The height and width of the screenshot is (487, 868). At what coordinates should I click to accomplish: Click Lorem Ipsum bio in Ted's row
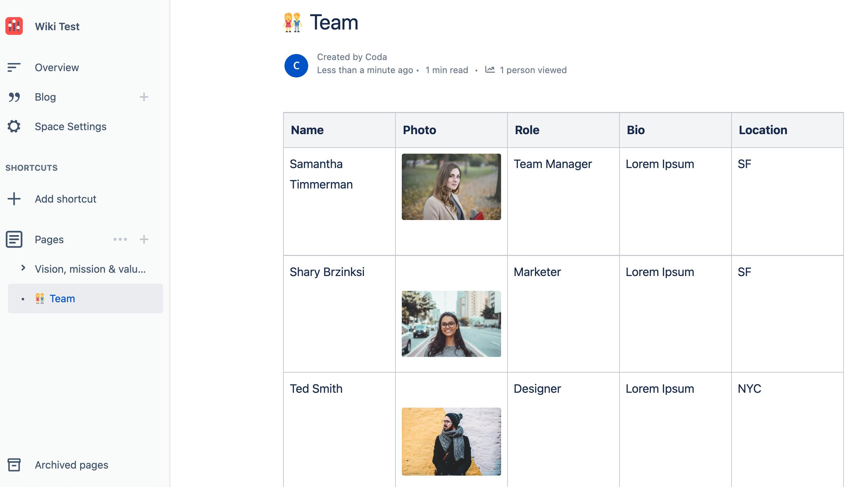pos(675,430)
